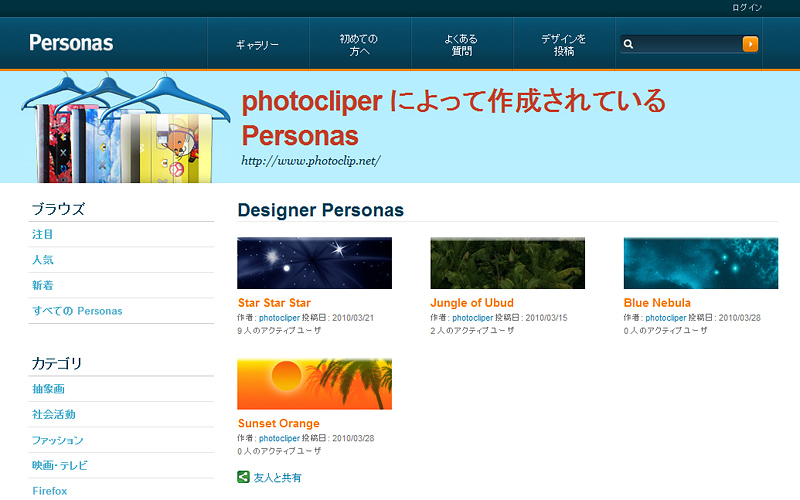Click photocliper author link under Star Star Star

(279, 318)
